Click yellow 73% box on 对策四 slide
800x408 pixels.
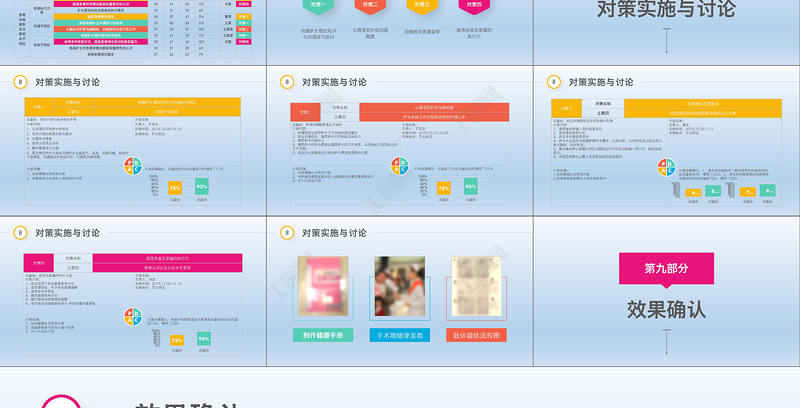(x=176, y=339)
